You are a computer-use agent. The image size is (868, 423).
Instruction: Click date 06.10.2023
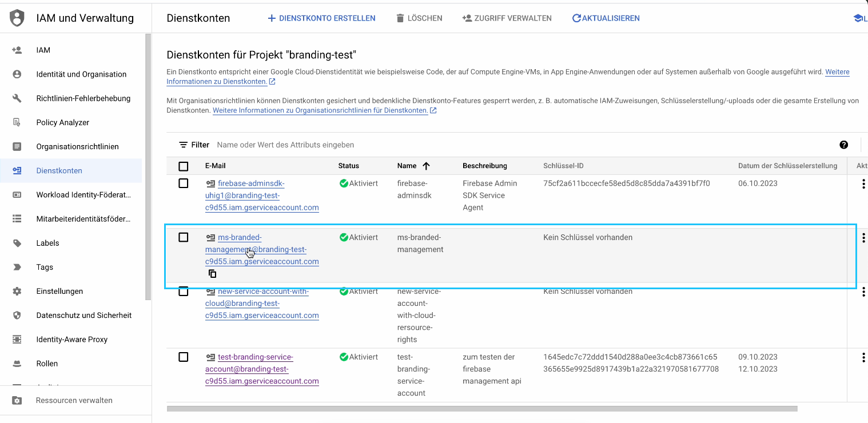pyautogui.click(x=758, y=183)
